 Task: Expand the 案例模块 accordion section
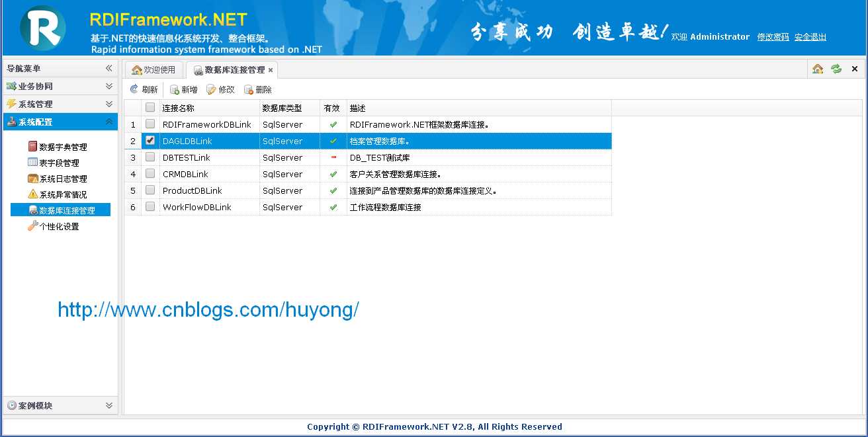(109, 405)
